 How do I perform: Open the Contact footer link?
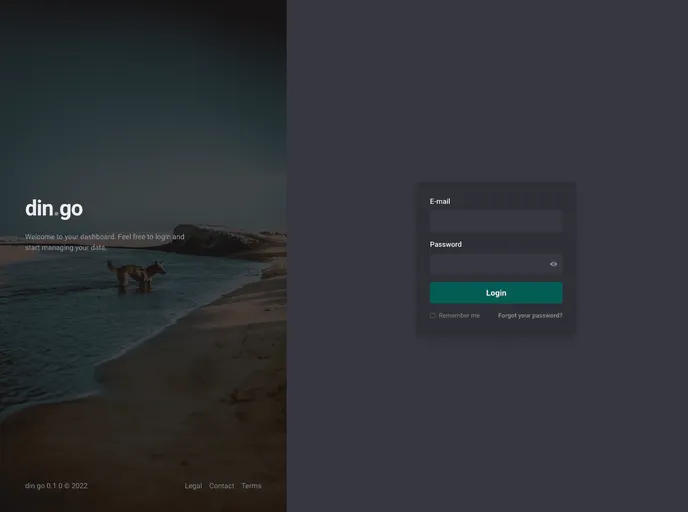tap(221, 486)
